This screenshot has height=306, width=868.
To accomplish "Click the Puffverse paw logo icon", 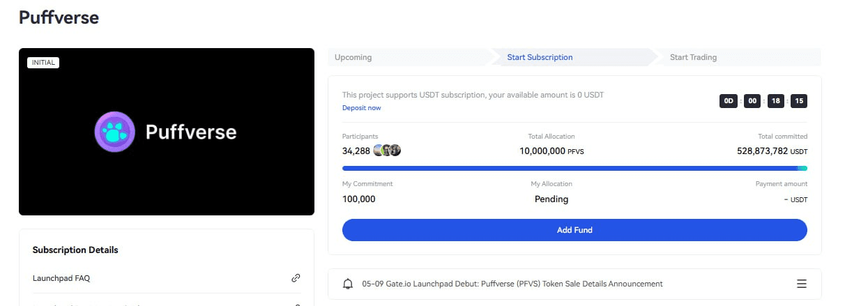I will click(114, 132).
